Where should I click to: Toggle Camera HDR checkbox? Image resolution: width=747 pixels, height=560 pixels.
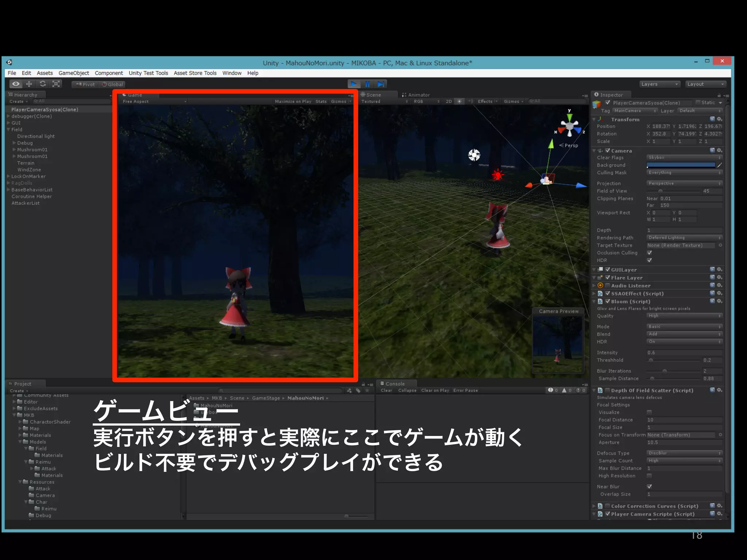(649, 260)
